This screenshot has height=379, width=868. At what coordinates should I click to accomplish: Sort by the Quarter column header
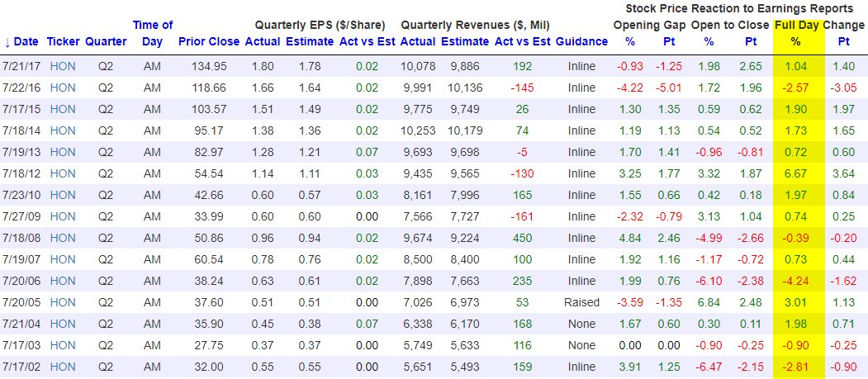point(106,41)
